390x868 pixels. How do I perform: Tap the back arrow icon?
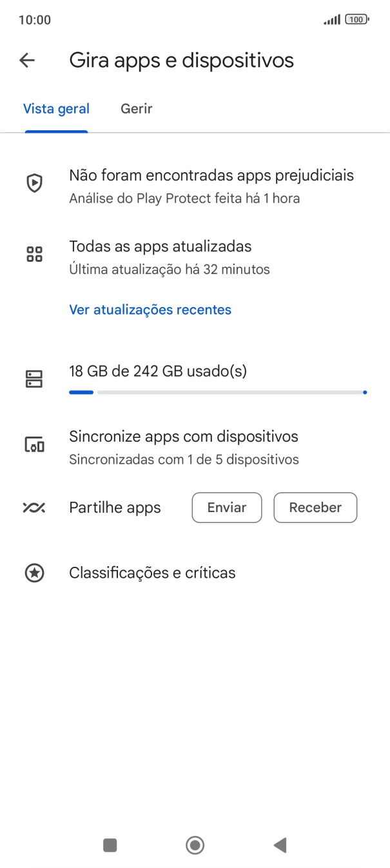[x=27, y=61]
